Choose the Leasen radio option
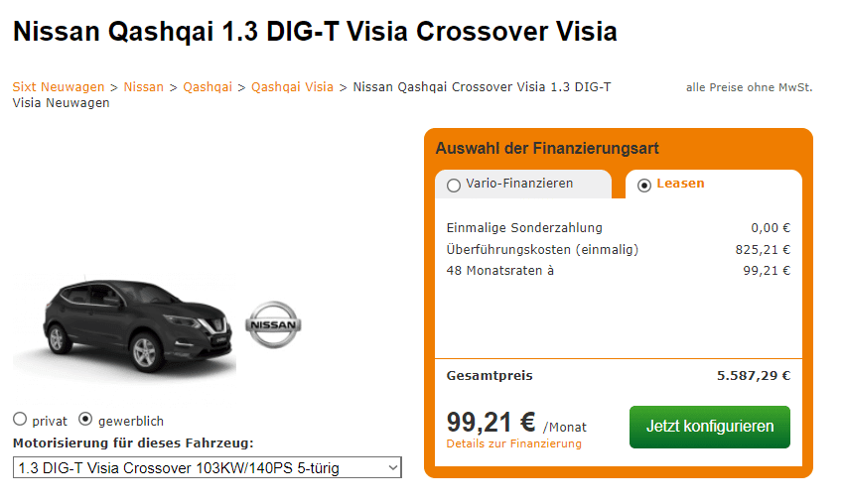This screenshot has height=504, width=843. point(644,186)
